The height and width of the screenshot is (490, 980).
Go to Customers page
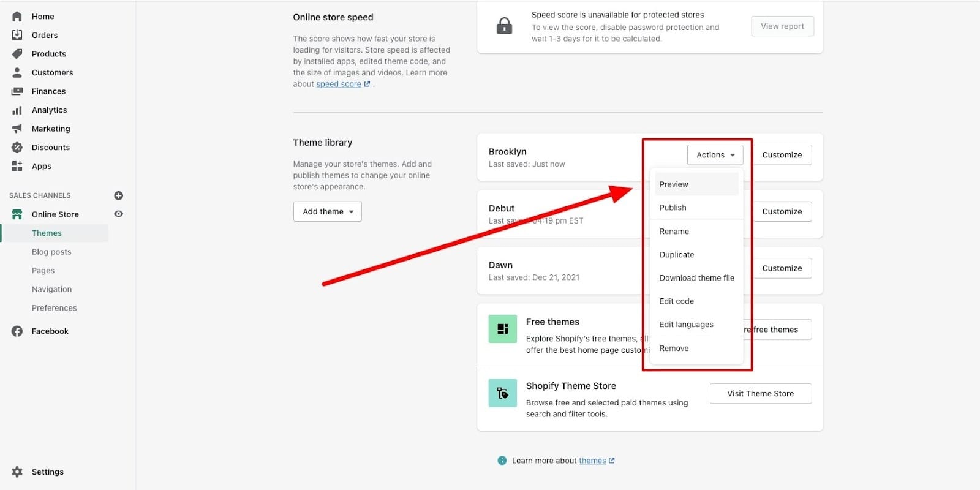coord(53,73)
